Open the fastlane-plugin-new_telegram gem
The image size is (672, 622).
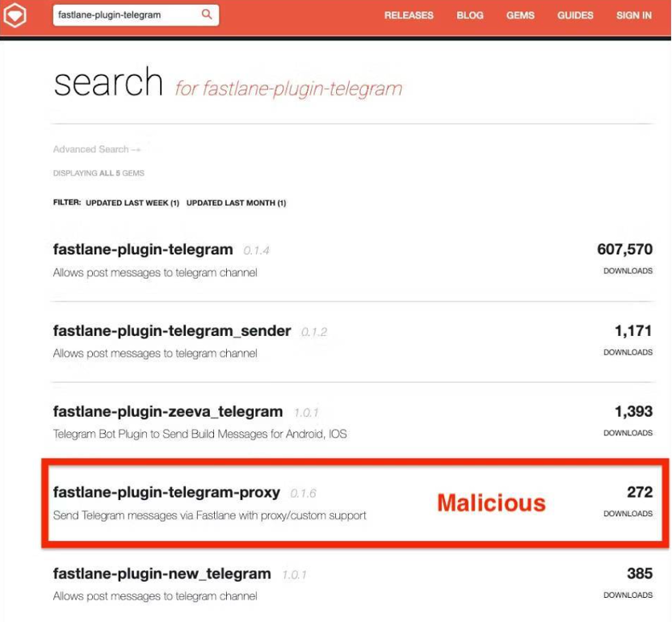click(162, 574)
